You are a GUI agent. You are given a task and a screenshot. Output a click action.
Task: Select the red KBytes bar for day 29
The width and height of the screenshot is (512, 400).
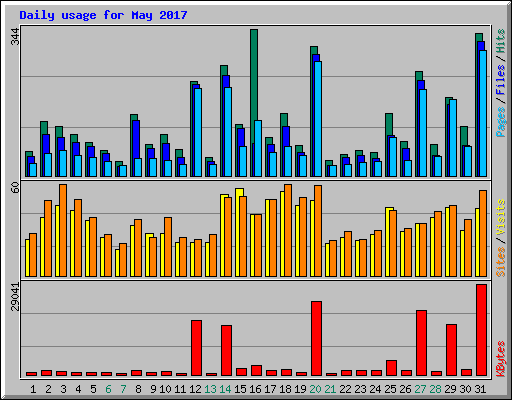[452, 350]
